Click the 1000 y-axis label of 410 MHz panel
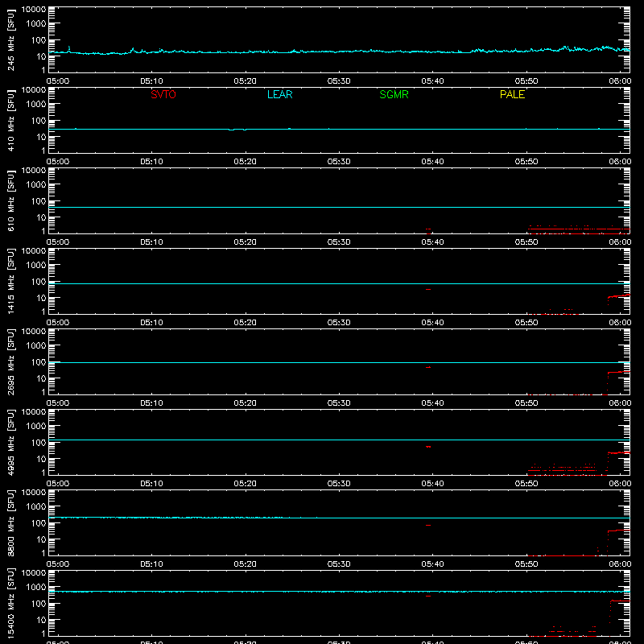Image resolution: width=644 pixels, height=644 pixels. click(36, 105)
